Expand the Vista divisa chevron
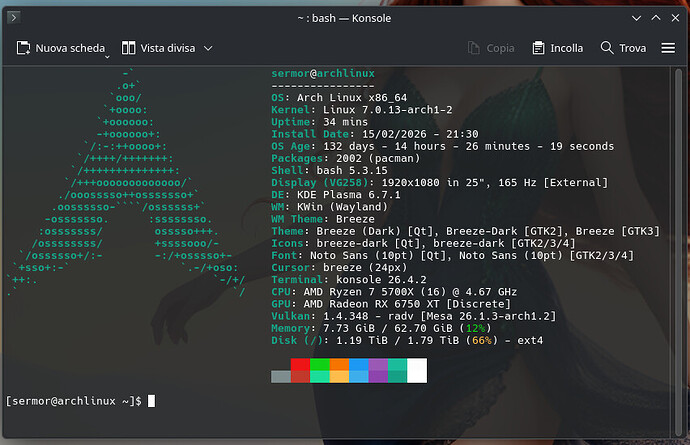The width and height of the screenshot is (690, 445). (208, 48)
